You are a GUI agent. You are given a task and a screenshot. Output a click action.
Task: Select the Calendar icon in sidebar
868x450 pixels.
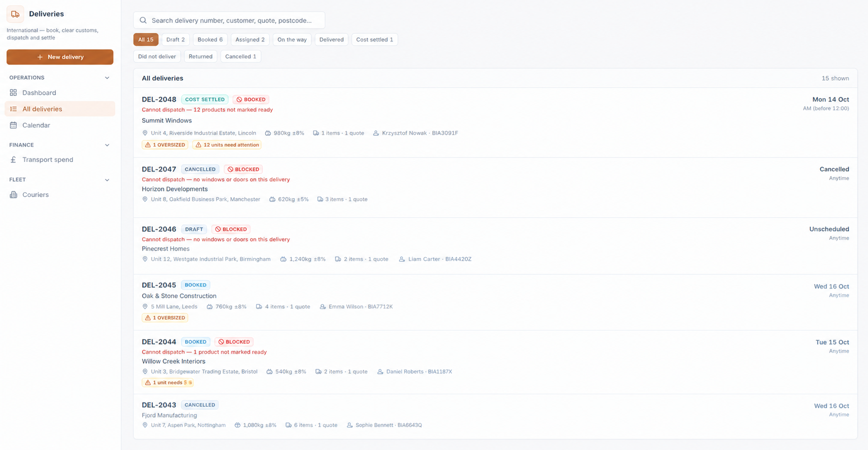(x=13, y=125)
